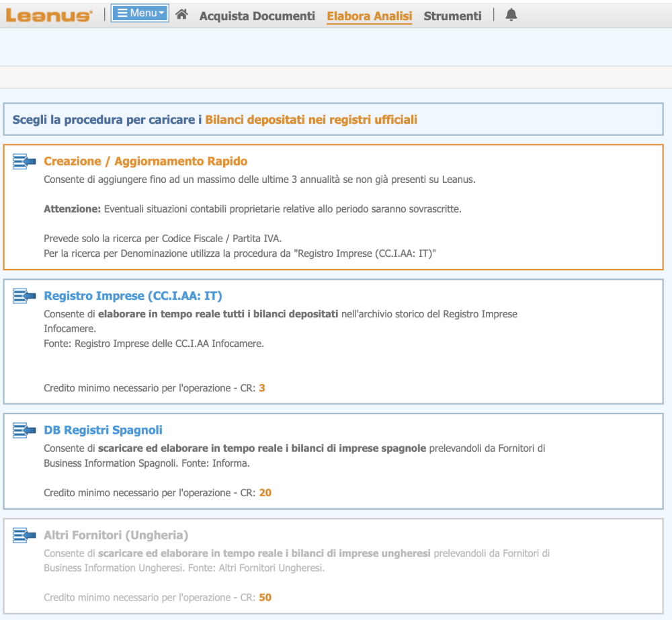This screenshot has width=672, height=620.
Task: Select Registro Imprese (CC.I.AA: IT) procedure
Action: (133, 296)
